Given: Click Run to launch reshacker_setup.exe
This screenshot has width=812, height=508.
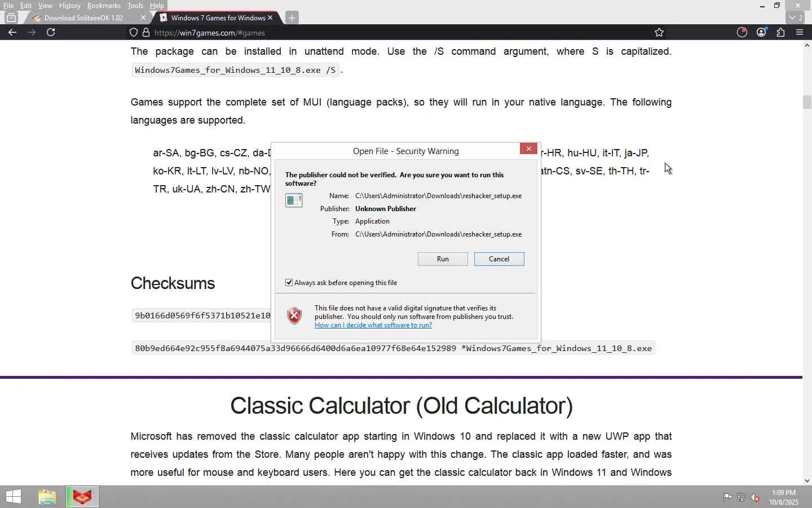Looking at the screenshot, I should [443, 259].
